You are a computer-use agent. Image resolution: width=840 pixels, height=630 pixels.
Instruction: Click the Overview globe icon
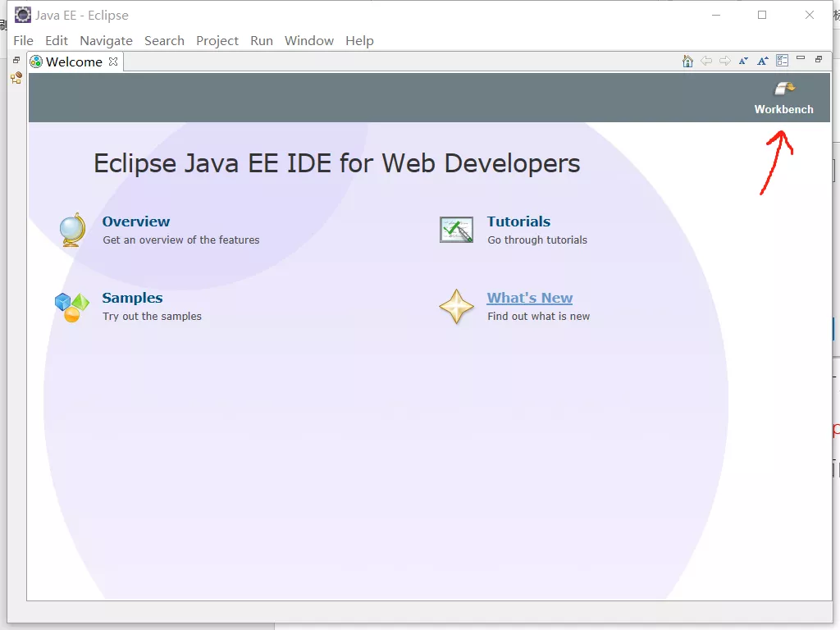coord(72,230)
